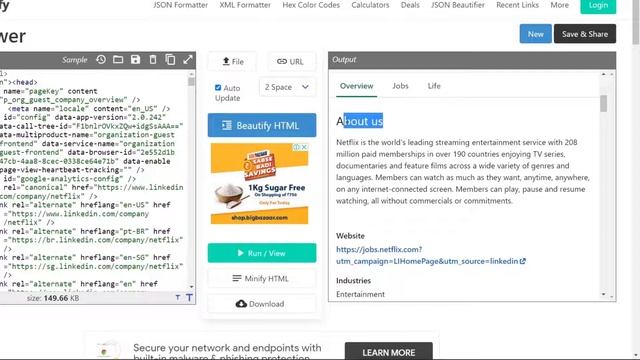Click the Beautify HTML button
640x360 pixels.
(x=262, y=125)
